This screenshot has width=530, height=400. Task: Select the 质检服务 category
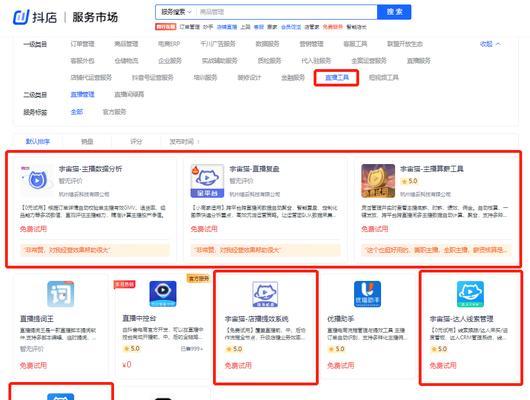tap(269, 61)
